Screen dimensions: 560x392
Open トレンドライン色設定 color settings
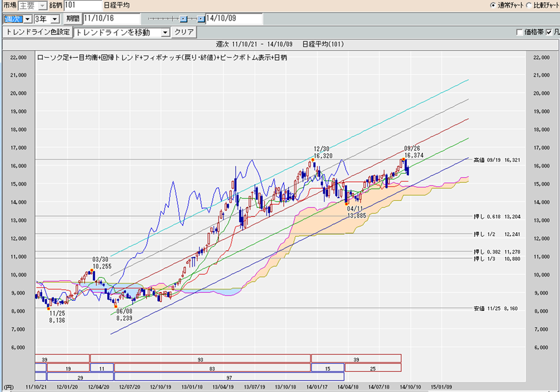click(x=38, y=32)
